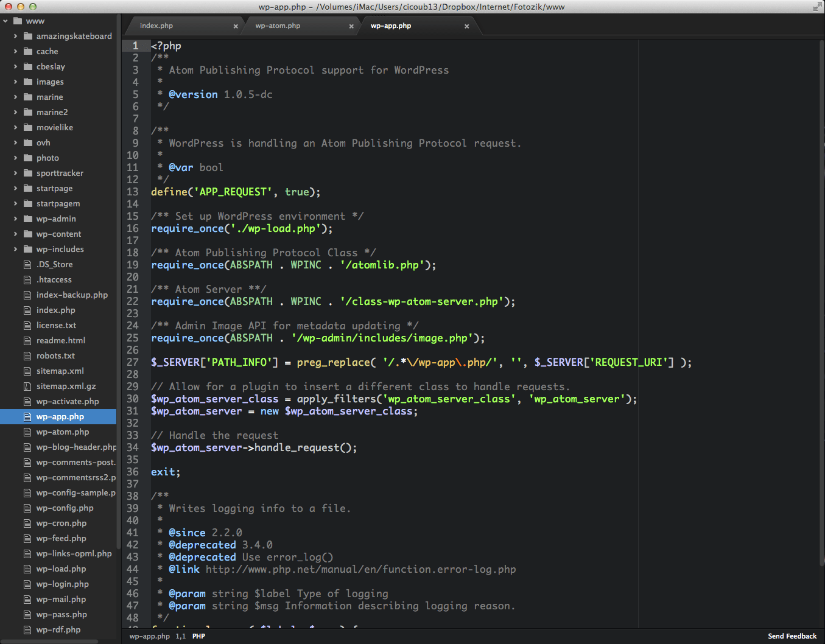Open index-backup.php from the sidebar
This screenshot has width=825, height=644.
coord(72,295)
